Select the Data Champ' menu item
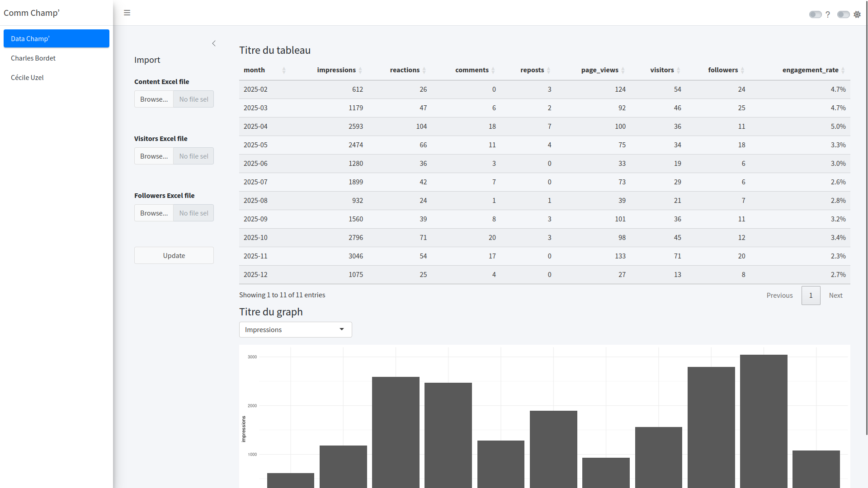 [x=57, y=38]
